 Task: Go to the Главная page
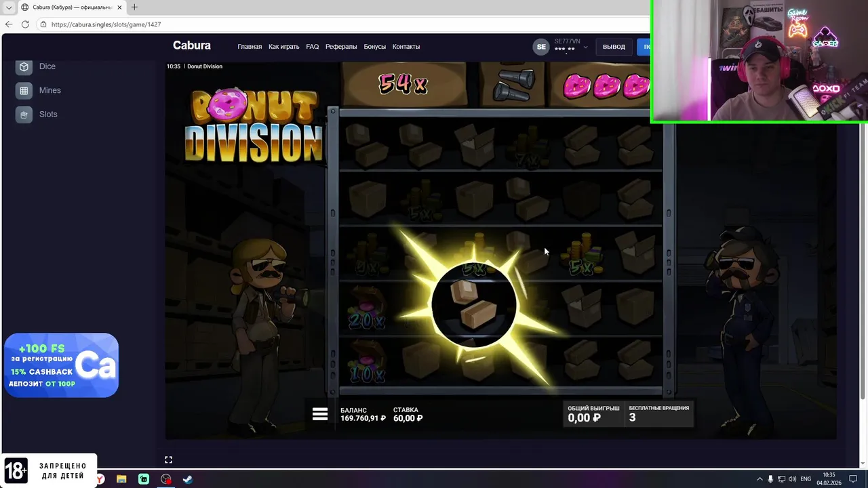click(250, 47)
